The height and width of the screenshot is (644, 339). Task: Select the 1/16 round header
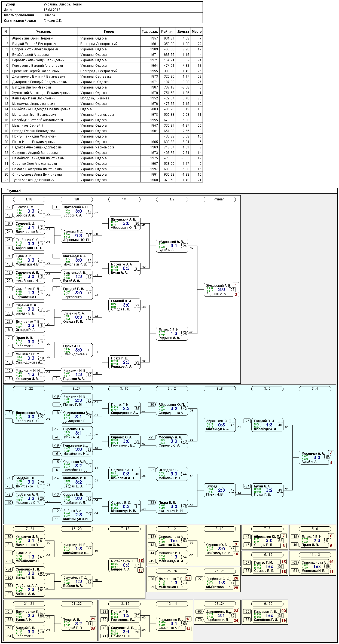click(29, 199)
